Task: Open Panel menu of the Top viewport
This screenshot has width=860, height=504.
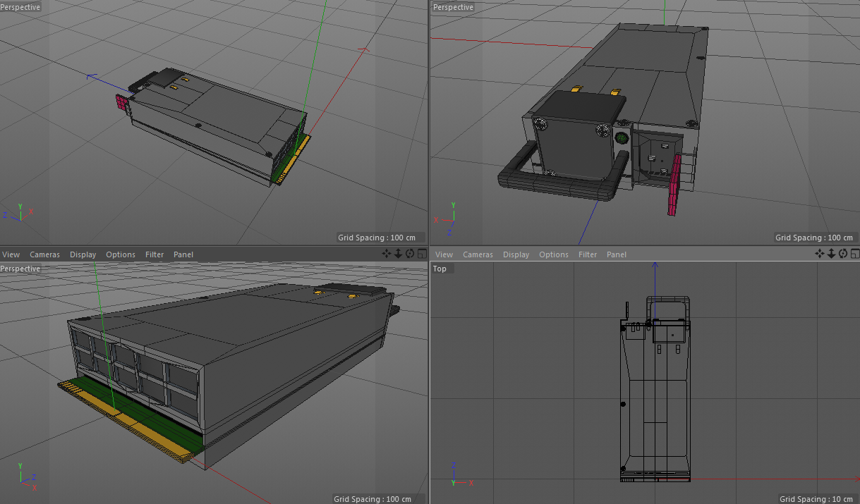Action: (x=617, y=254)
